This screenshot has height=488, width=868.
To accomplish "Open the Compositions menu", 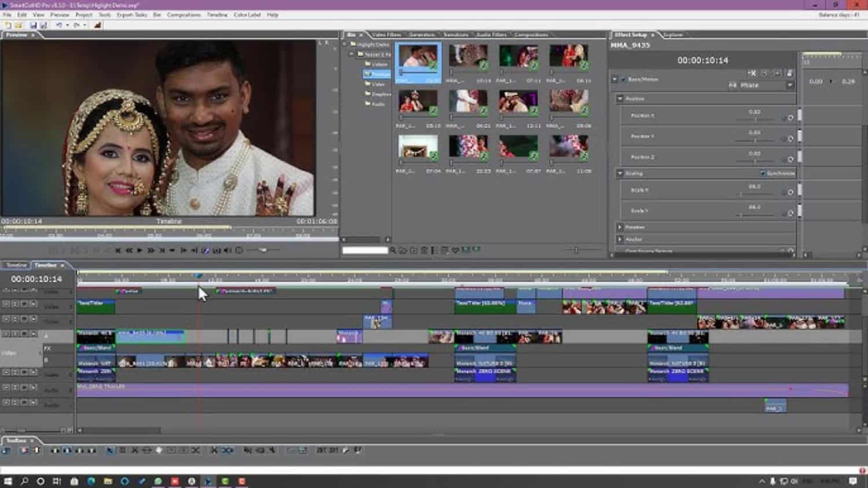I will click(x=184, y=15).
